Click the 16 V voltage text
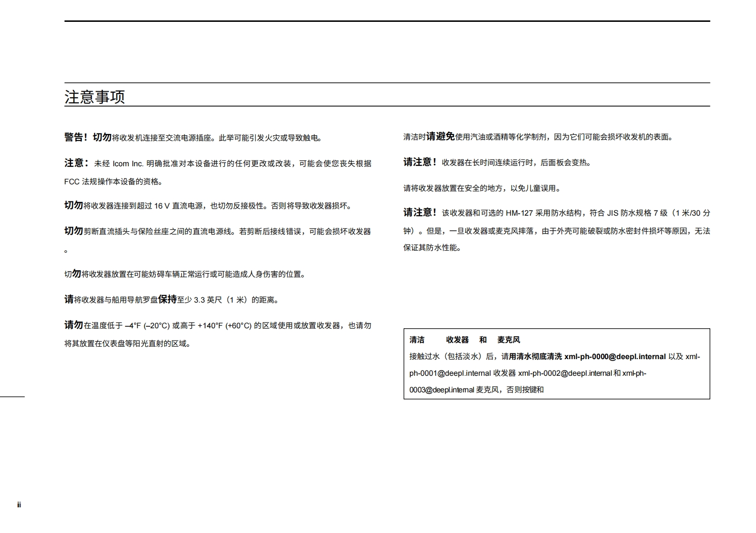This screenshot has height=533, width=756. coord(162,206)
